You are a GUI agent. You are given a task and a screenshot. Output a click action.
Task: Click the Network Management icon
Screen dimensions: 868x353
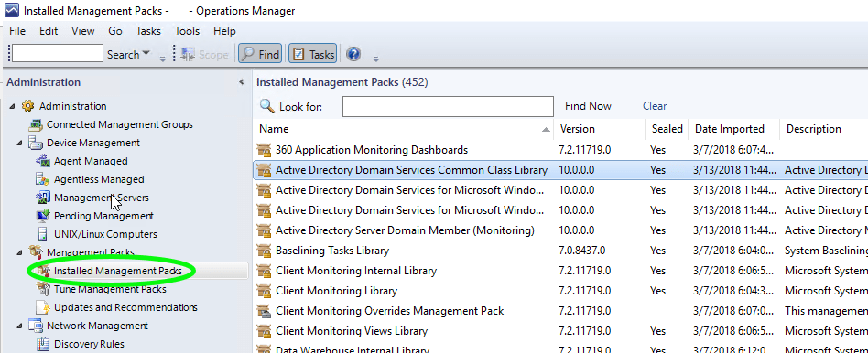coord(36,326)
